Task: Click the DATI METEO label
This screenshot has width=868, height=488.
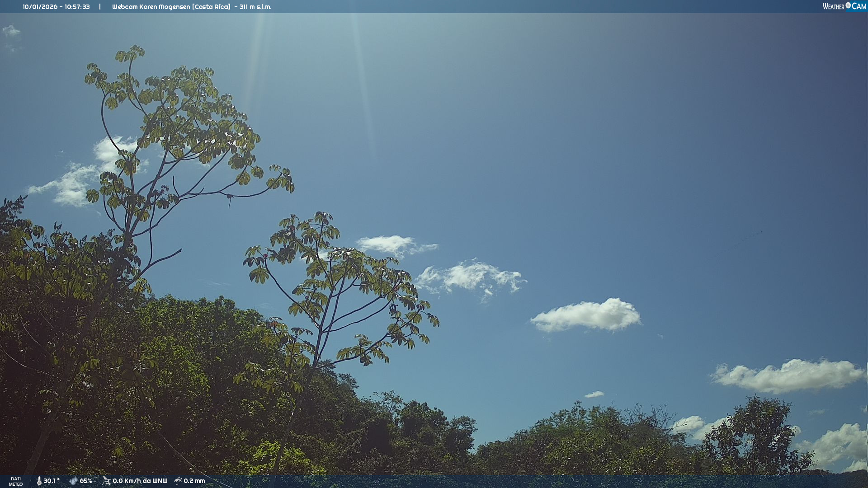Action: tap(16, 481)
